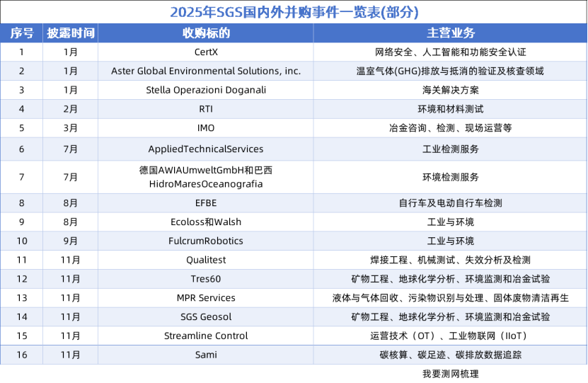588x383 pixels.
Task: Select '工业与环境' in the FulcrumRobotics row
Action: (450, 241)
